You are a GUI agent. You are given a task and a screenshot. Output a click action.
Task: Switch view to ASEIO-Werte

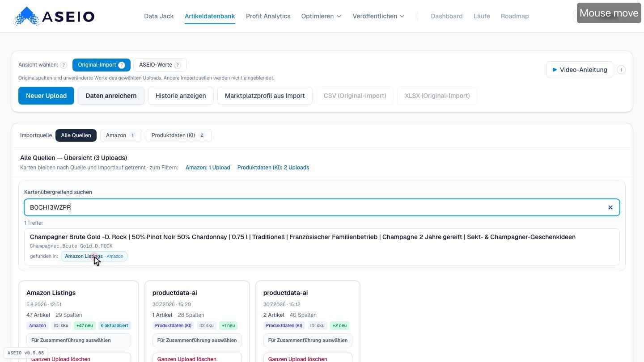[x=160, y=65]
